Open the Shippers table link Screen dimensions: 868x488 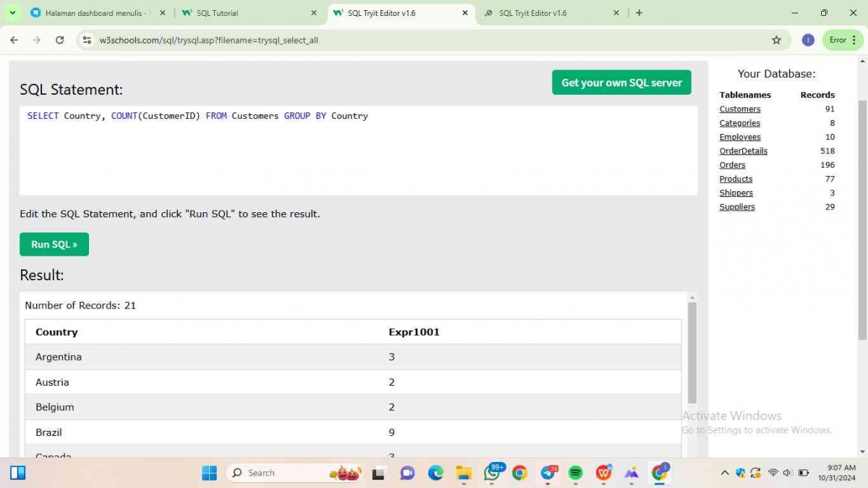736,193
